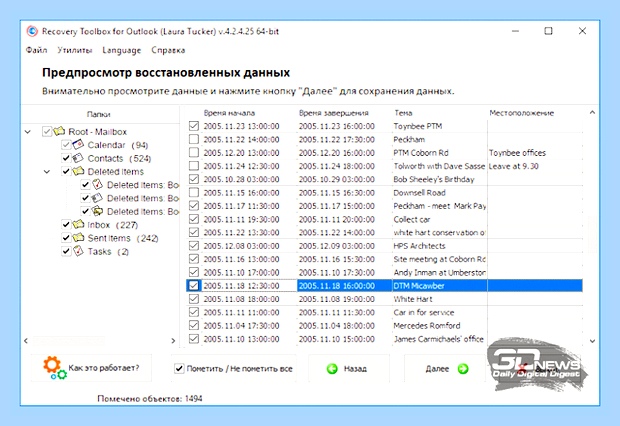Click the Tasks folder icon
Viewport: 620px width, 426px height.
(78, 251)
